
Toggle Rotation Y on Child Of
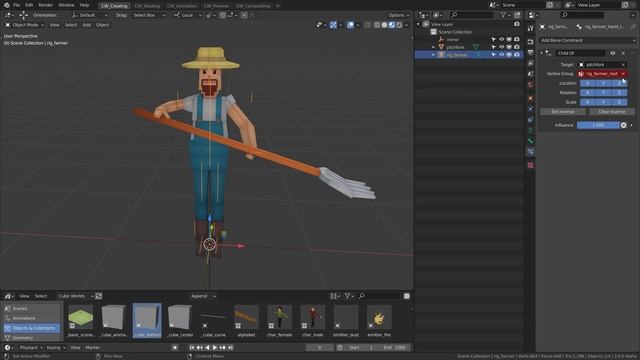603,93
